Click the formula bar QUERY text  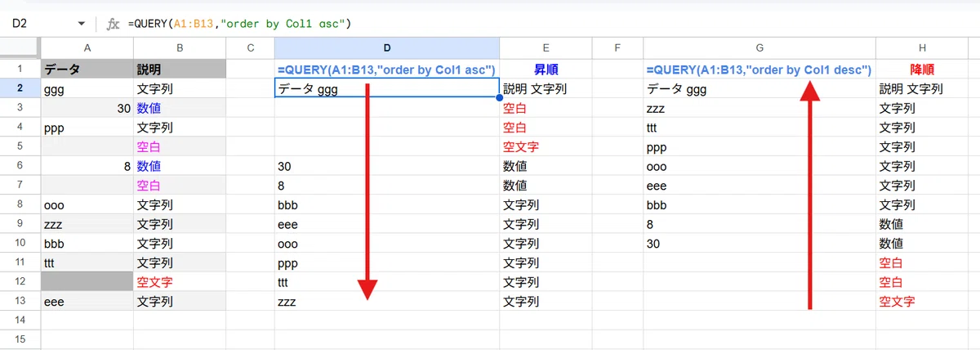pos(239,24)
